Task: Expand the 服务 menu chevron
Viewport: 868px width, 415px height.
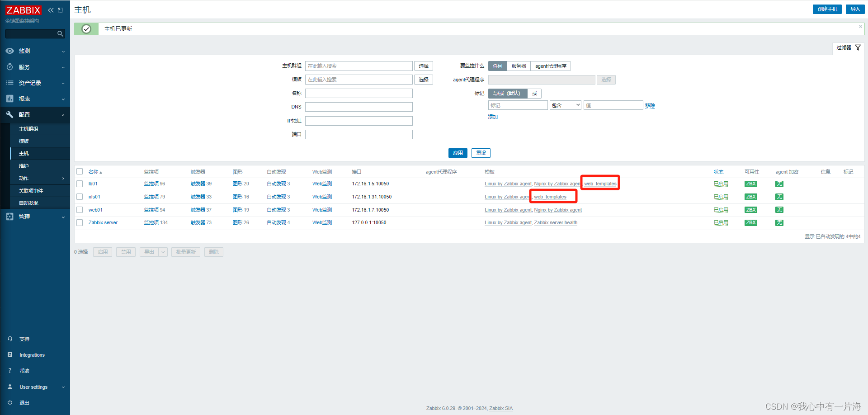Action: (63, 67)
